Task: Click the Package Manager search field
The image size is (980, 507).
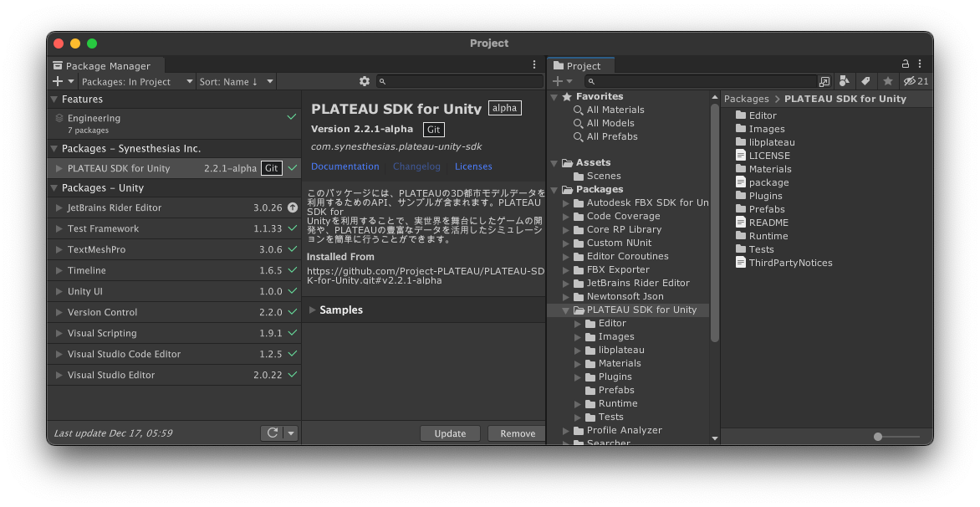Action: (x=460, y=81)
